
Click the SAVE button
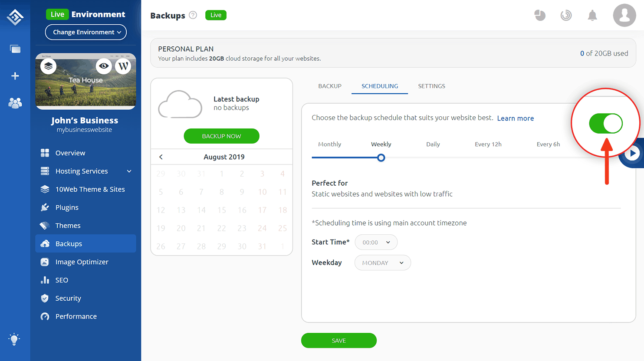pos(339,341)
